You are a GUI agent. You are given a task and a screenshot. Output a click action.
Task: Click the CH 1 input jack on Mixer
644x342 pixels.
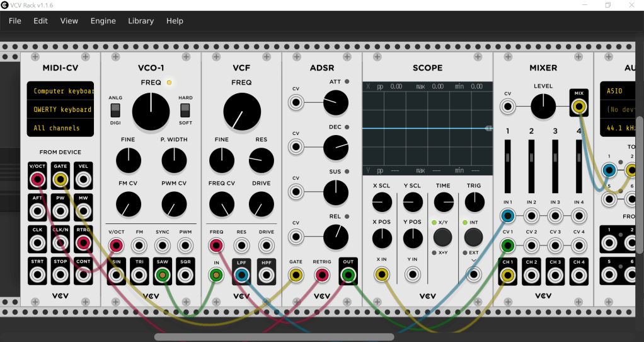tap(507, 275)
